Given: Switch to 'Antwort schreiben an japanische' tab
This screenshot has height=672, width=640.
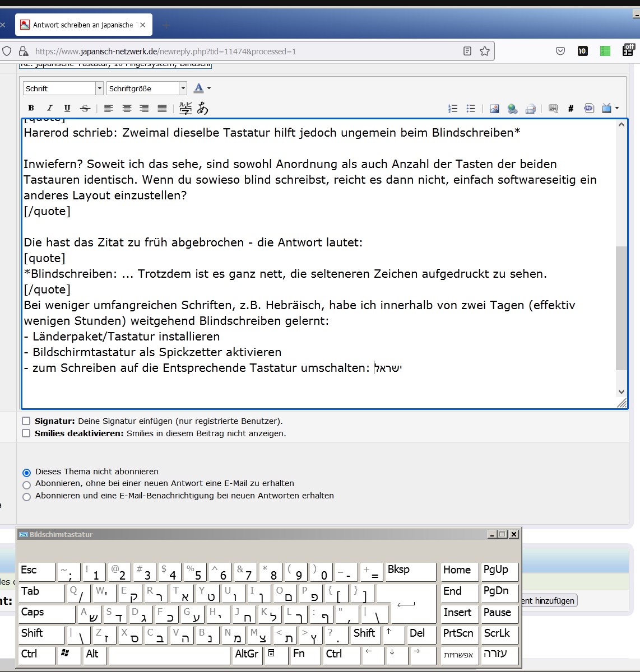Looking at the screenshot, I should point(83,25).
